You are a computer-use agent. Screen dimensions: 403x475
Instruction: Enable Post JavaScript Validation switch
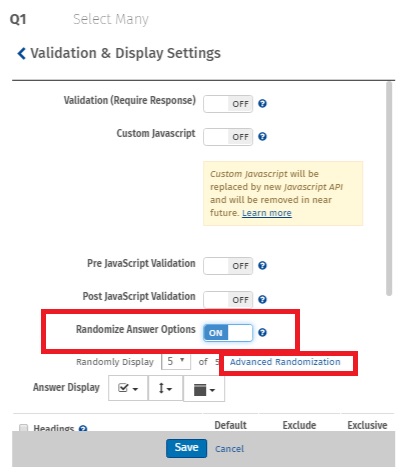(x=228, y=300)
